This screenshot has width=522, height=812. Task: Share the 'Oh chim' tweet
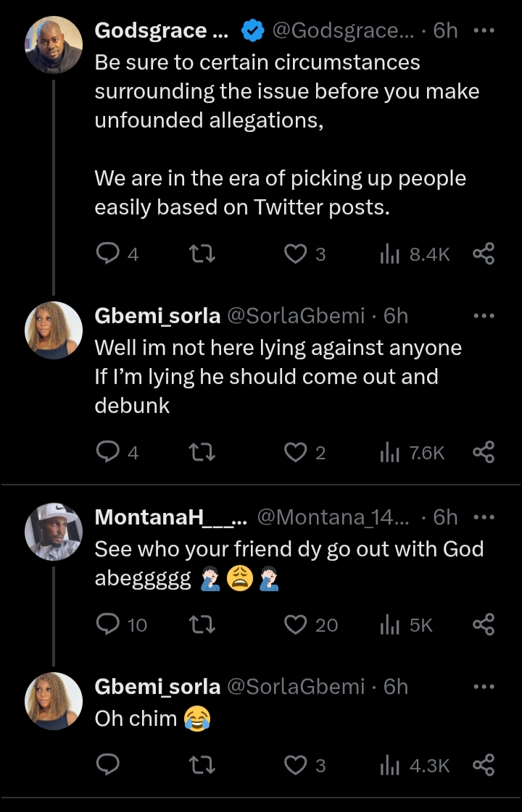pyautogui.click(x=484, y=764)
